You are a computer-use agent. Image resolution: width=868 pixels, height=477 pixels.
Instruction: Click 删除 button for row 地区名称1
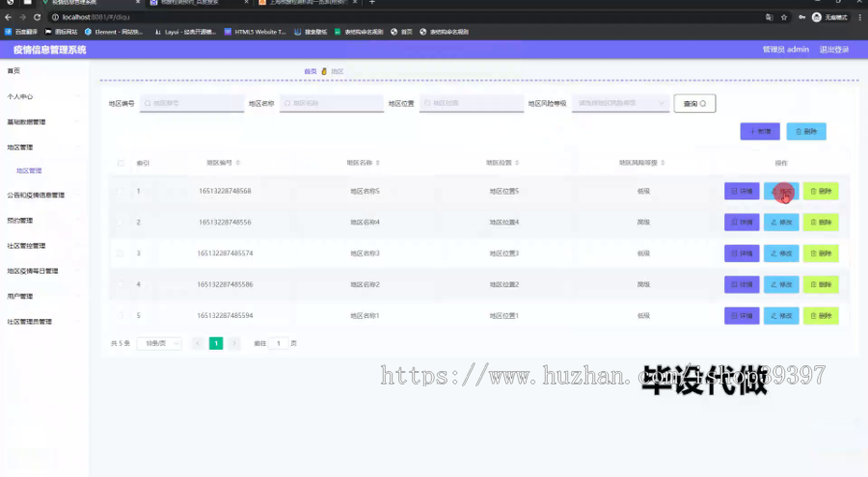[821, 315]
